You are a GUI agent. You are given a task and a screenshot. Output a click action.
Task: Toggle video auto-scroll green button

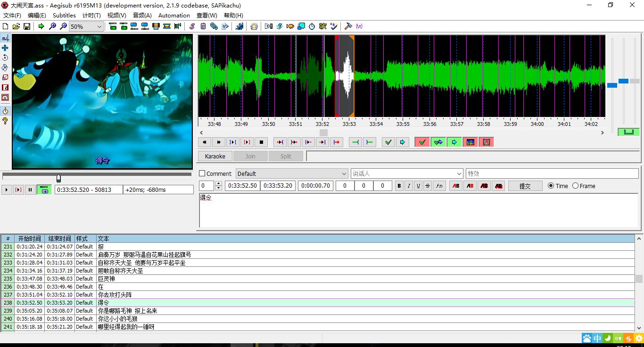[x=44, y=190]
